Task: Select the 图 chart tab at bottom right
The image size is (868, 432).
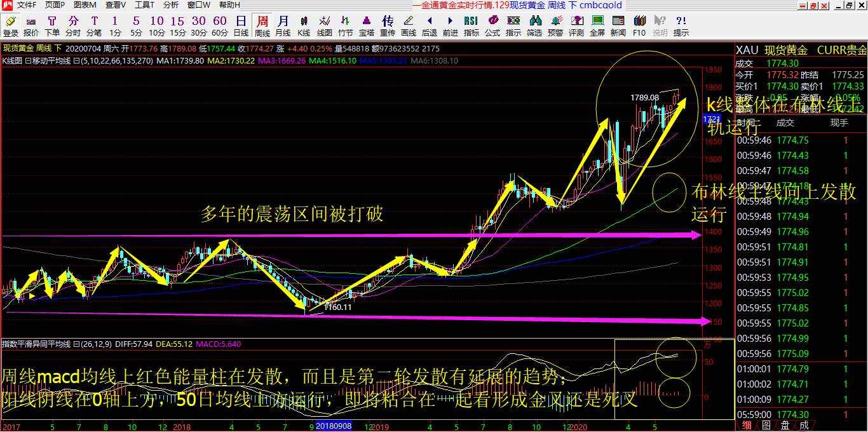Action: pos(767,426)
